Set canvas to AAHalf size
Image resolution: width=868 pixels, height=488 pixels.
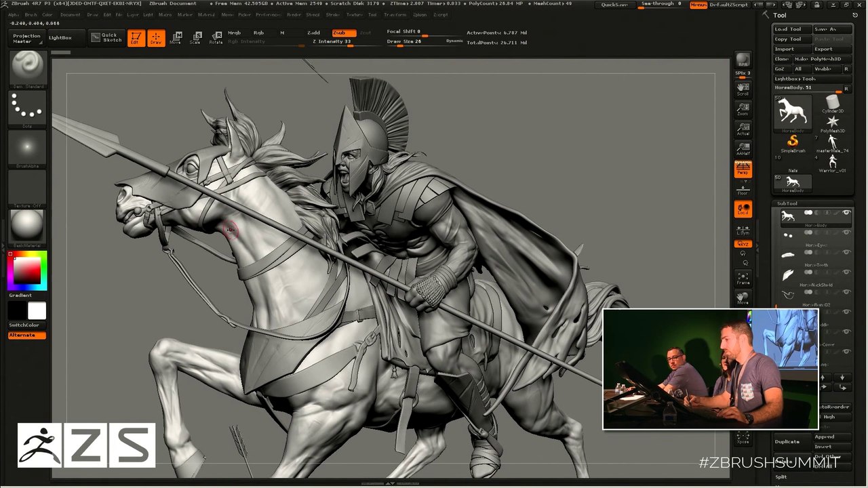click(x=743, y=148)
